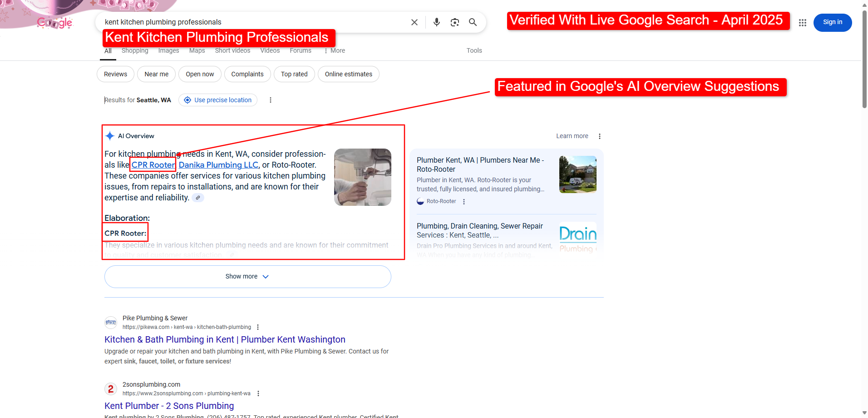The image size is (868, 418).
Task: Switch to the Maps tab
Action: pyautogui.click(x=197, y=50)
